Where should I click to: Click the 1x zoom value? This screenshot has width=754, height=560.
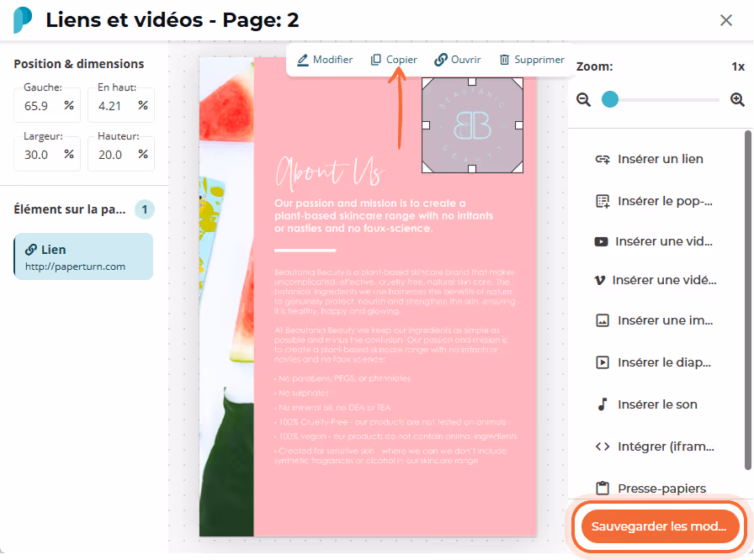(738, 66)
